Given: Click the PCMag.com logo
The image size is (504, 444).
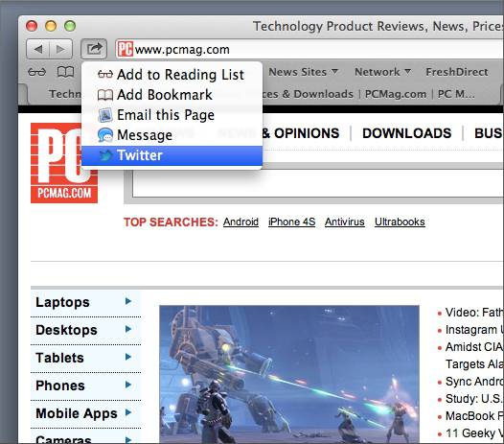Looking at the screenshot, I should 64,163.
